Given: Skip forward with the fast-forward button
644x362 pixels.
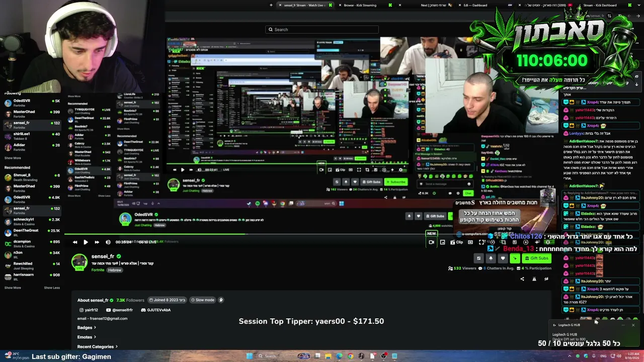Looking at the screenshot, I should tap(97, 242).
